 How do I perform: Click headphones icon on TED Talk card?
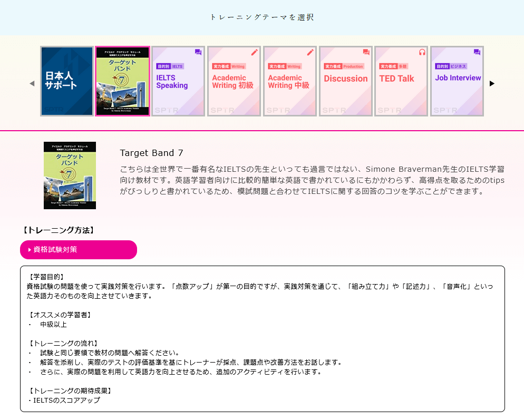tap(422, 52)
